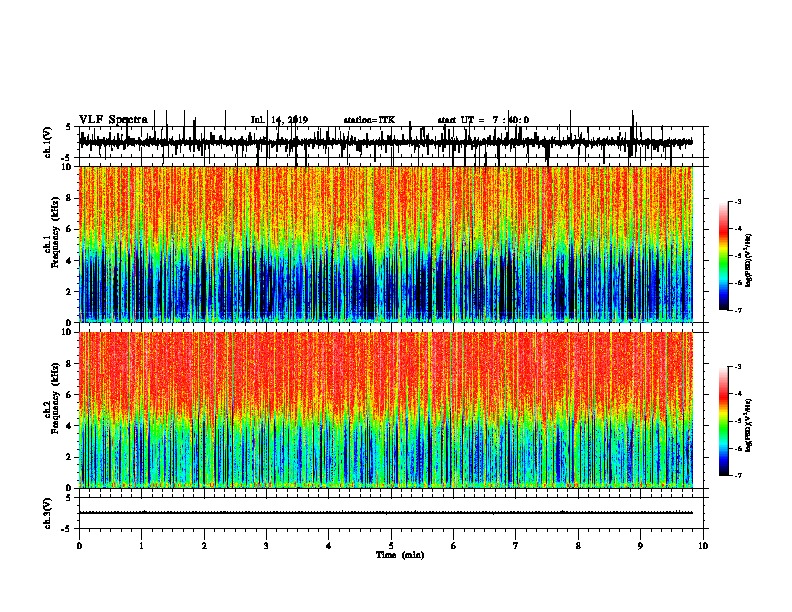
Task: Click the ch.1 spectrogram panel
Action: [x=386, y=244]
